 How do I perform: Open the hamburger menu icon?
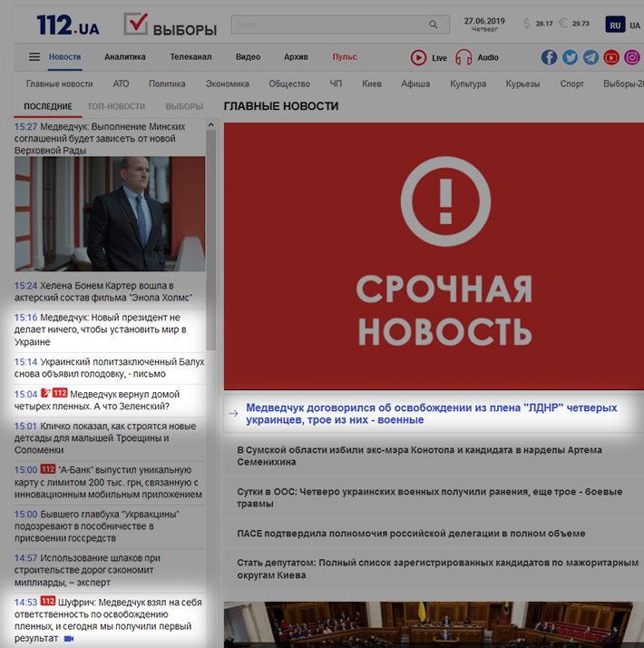[x=34, y=57]
